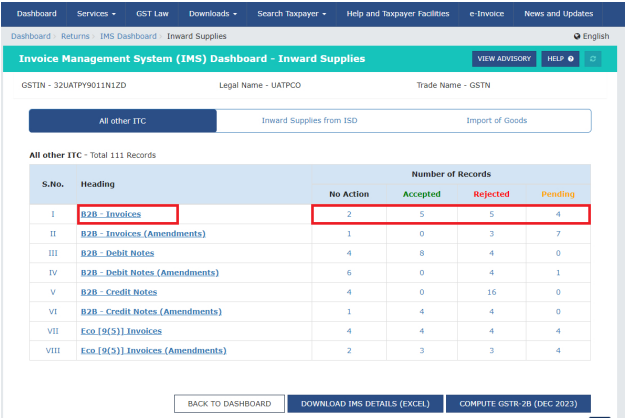Expand the Downloads dropdown menu
The height and width of the screenshot is (418, 626).
coord(213,14)
